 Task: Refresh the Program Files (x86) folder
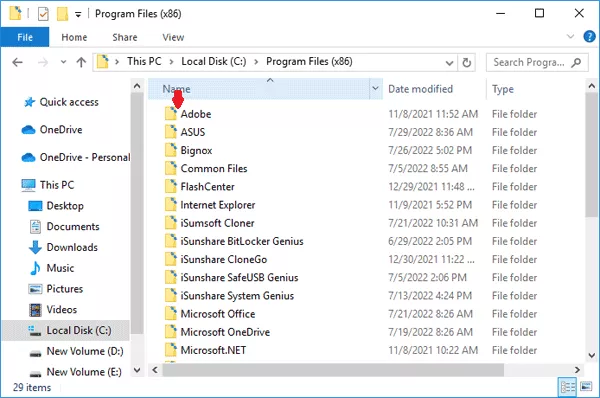coord(466,62)
